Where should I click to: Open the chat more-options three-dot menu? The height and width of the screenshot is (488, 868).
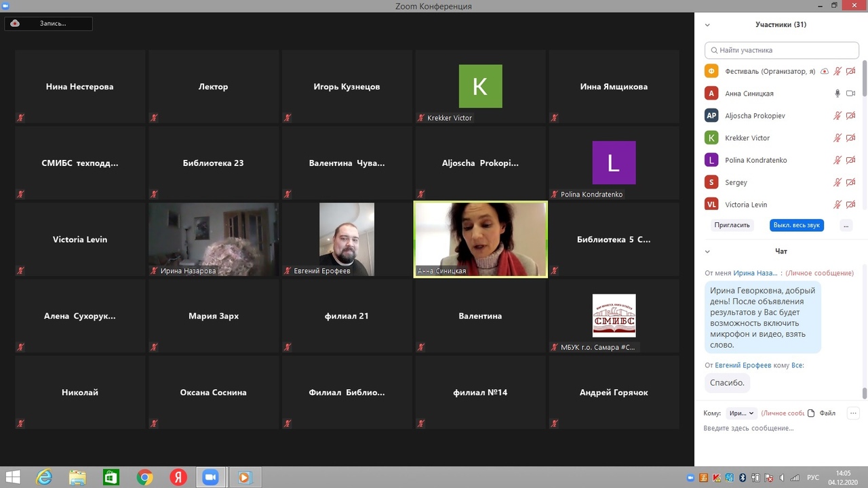[853, 413]
